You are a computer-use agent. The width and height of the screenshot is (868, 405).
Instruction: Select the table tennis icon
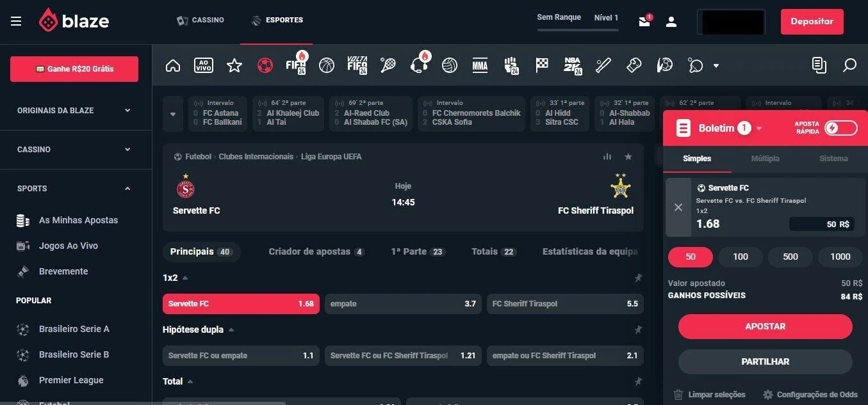click(696, 65)
